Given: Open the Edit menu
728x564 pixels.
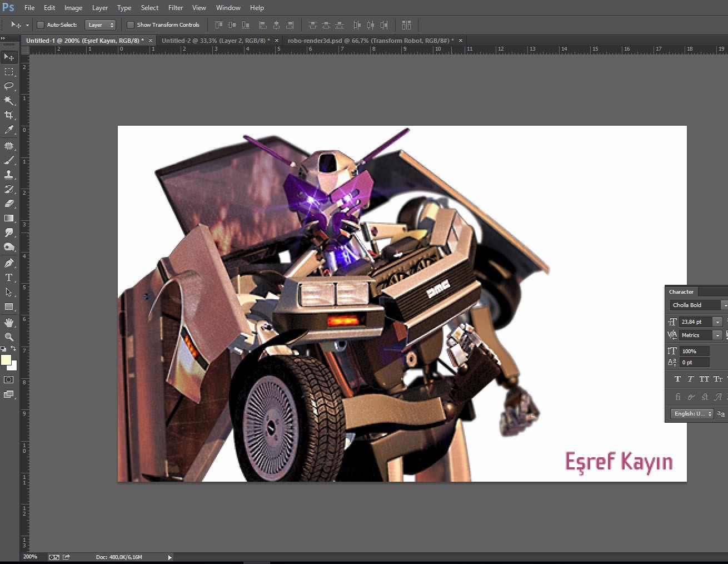Looking at the screenshot, I should 49,8.
